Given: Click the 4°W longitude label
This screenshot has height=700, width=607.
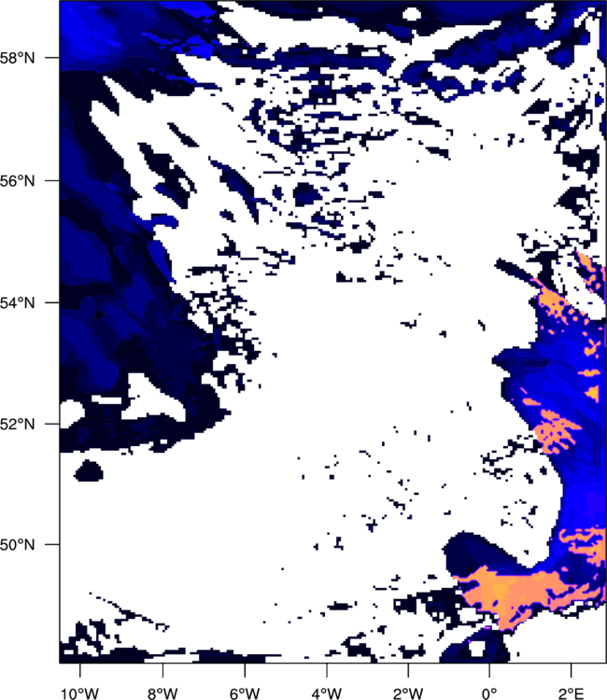Looking at the screenshot, I should tap(327, 693).
